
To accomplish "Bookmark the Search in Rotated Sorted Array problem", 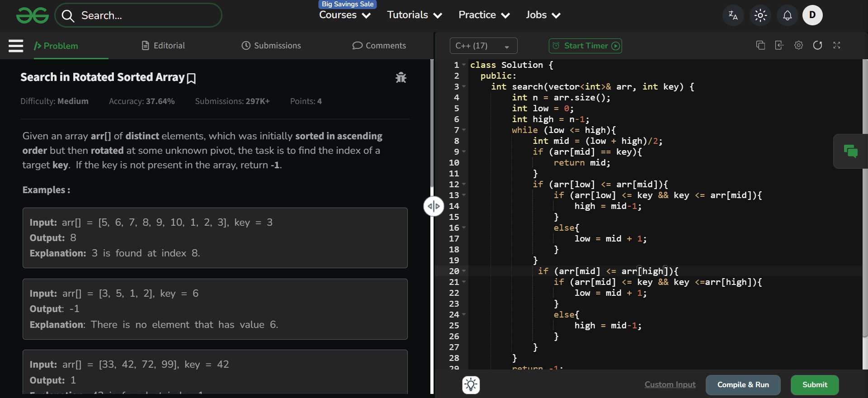I will [x=192, y=78].
